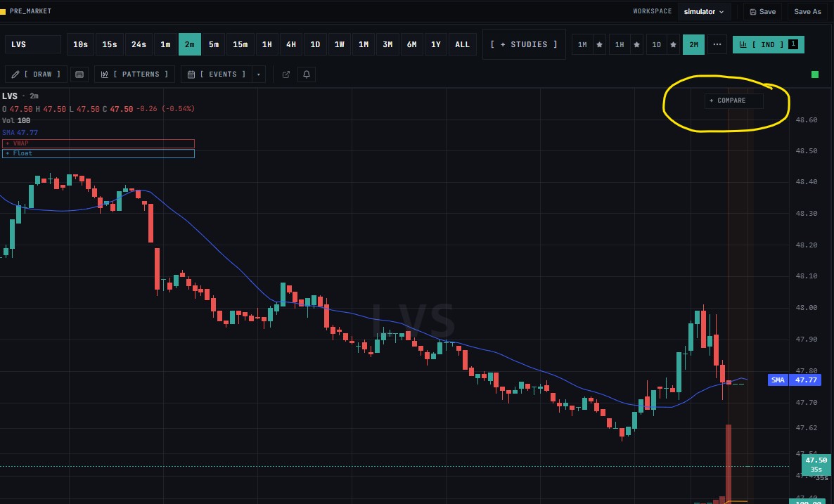Viewport: 834px width, 504px height.
Task: Select the 1W timeframe
Action: click(340, 45)
